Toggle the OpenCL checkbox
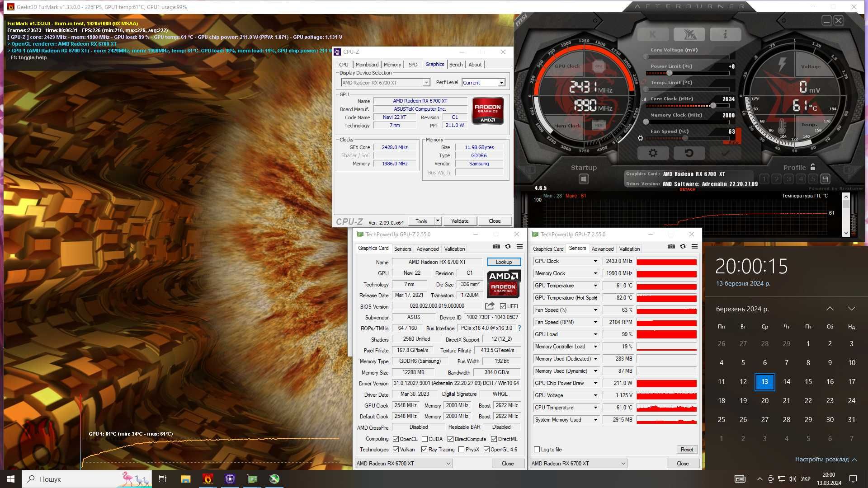Screen dimensions: 868x488 coord(396,439)
